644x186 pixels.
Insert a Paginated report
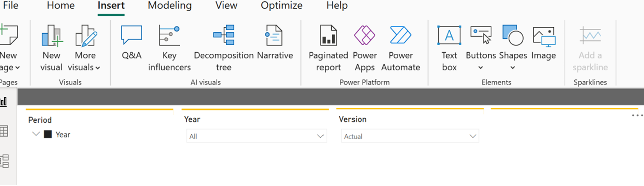point(328,48)
